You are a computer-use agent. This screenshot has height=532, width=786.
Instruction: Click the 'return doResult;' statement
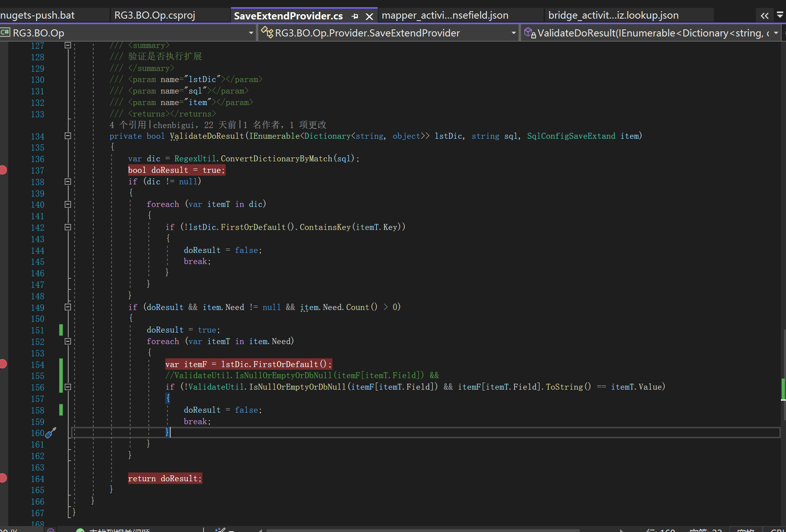[x=165, y=478]
